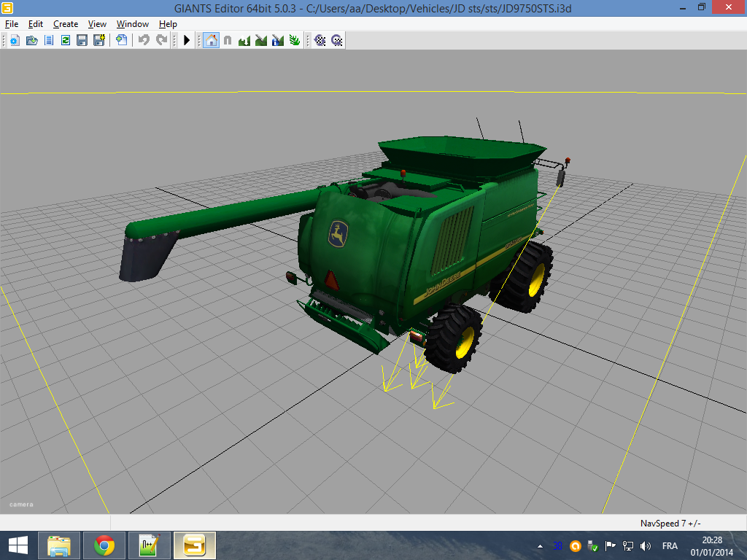The height and width of the screenshot is (560, 747).
Task: Click the second checkered rotation icon
Action: 337,41
